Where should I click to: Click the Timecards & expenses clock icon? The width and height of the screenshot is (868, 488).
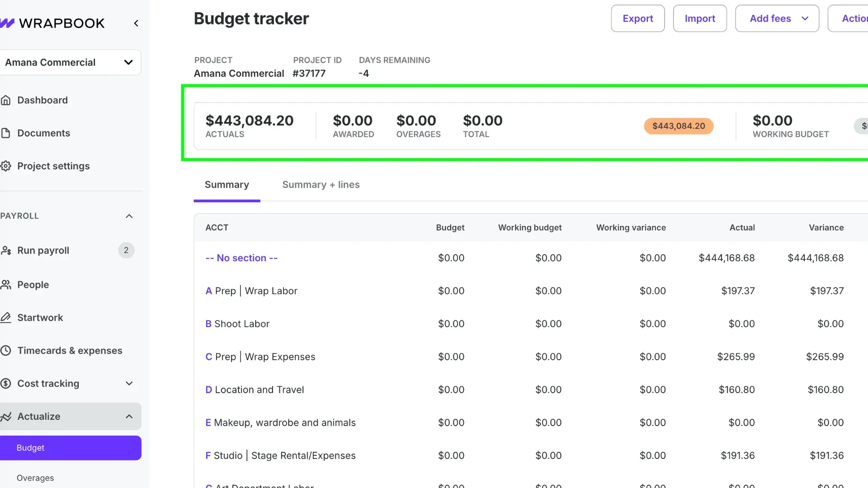pos(6,351)
